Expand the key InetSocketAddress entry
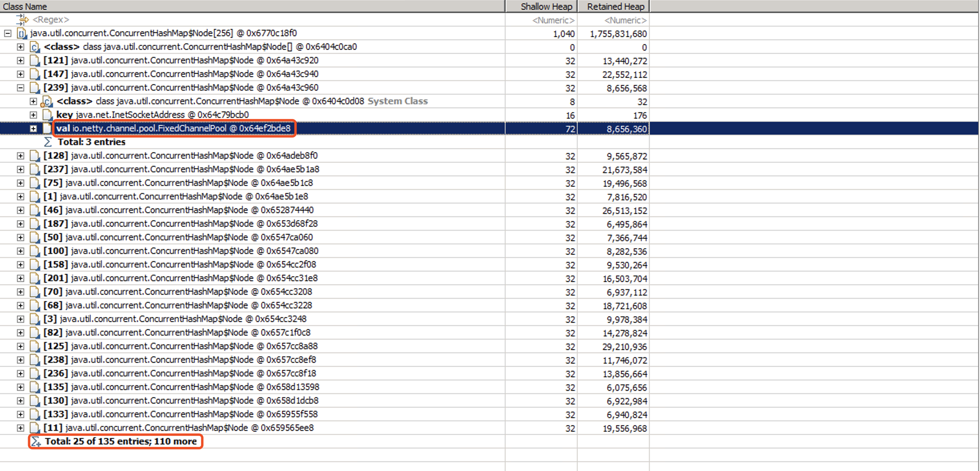Image resolution: width=980 pixels, height=471 pixels. [33, 115]
